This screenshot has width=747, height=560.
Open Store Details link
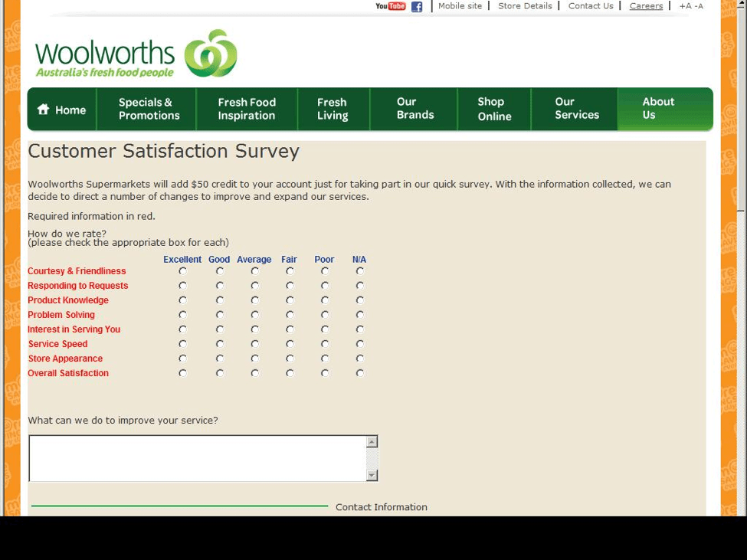point(525,5)
